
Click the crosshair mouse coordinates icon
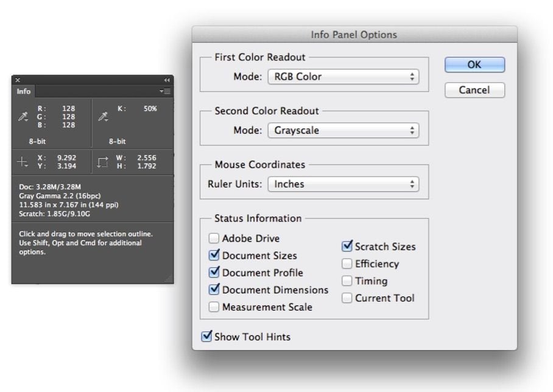point(23,162)
